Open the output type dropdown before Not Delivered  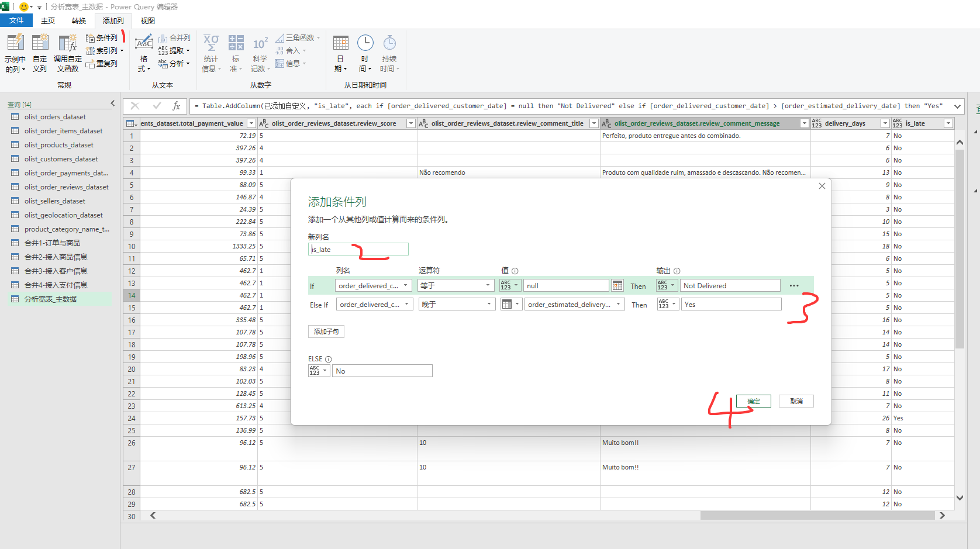667,286
